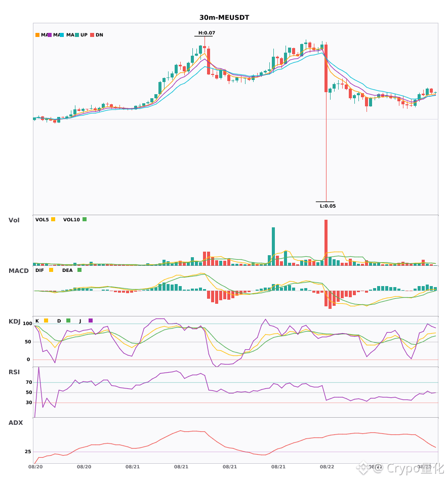Click the purple J legend swatch
The image size is (448, 481).
pyautogui.click(x=91, y=320)
